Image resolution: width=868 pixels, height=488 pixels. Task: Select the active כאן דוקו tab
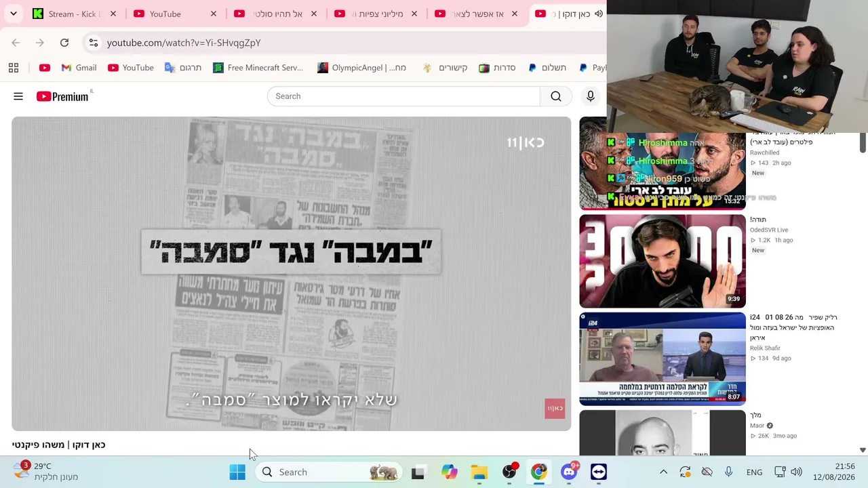pos(568,14)
